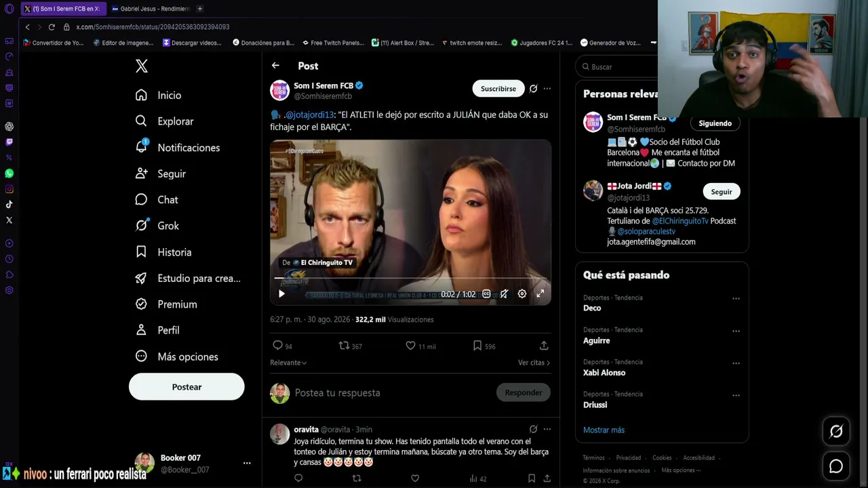Viewport: 868px width, 488px height.
Task: Reply to oravita's comment
Action: 298,479
